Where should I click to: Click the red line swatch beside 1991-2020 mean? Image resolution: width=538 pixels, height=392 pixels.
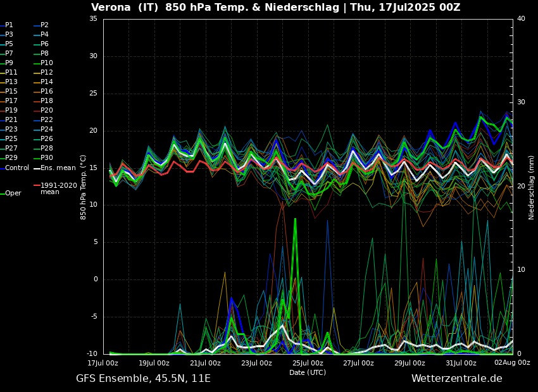click(x=37, y=186)
